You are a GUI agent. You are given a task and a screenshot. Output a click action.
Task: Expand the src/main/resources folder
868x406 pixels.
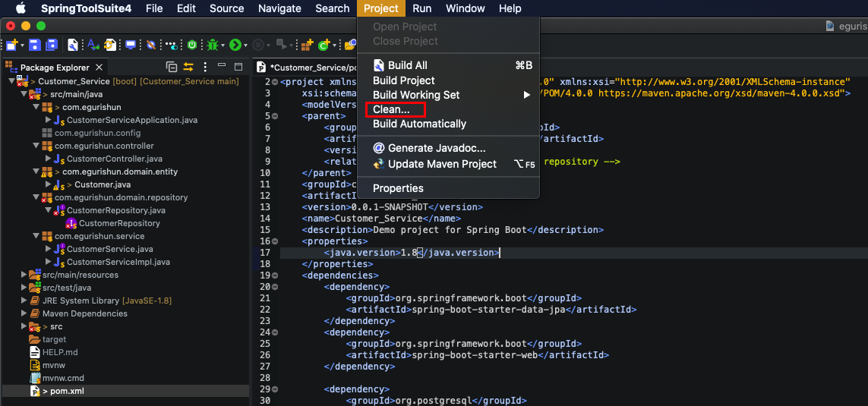24,275
